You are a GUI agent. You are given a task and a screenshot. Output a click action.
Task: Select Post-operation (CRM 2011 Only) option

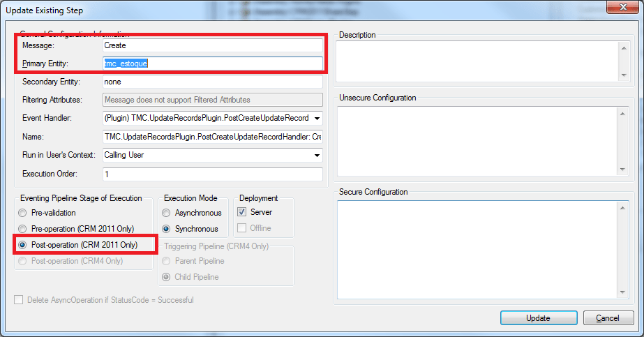24,245
